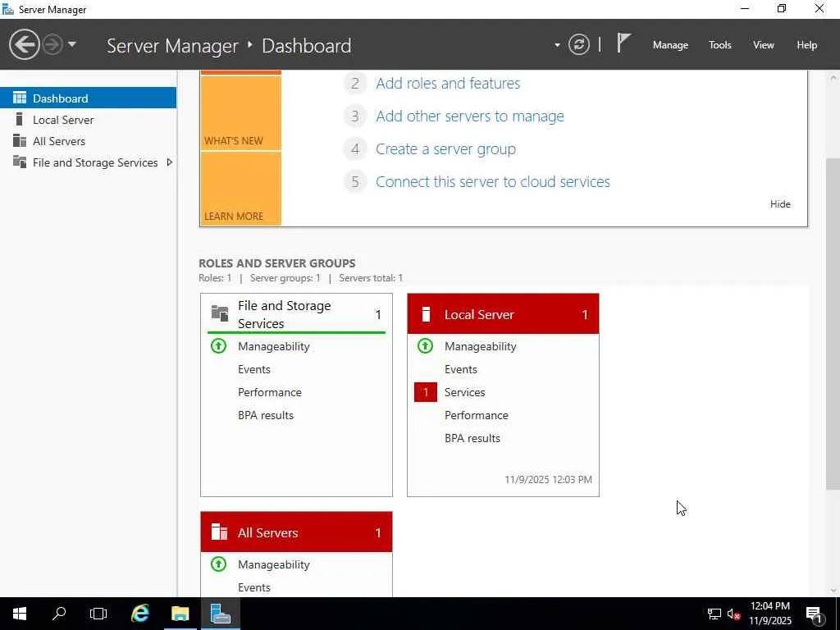Click File and Storage Services tile header
The width and height of the screenshot is (840, 630).
pyautogui.click(x=296, y=314)
